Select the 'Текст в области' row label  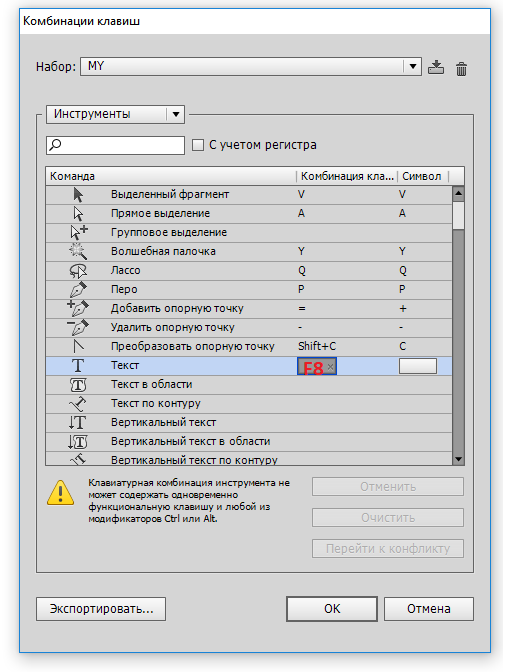[152, 384]
